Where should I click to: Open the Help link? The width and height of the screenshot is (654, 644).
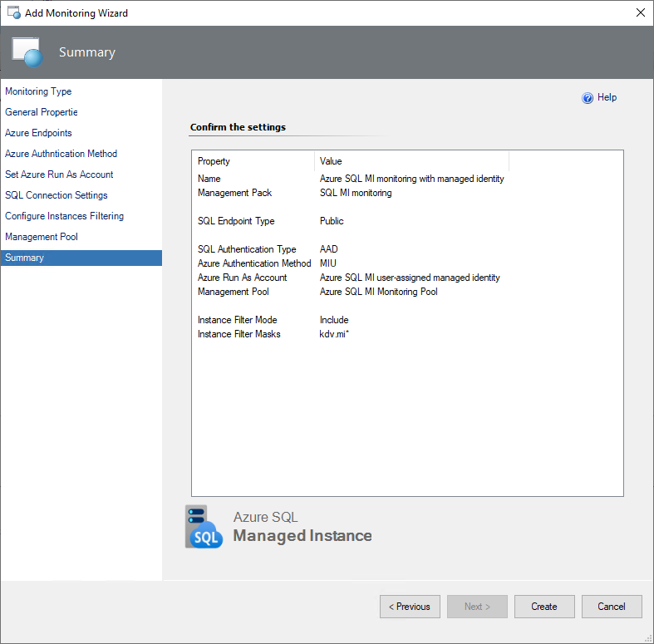(x=607, y=97)
